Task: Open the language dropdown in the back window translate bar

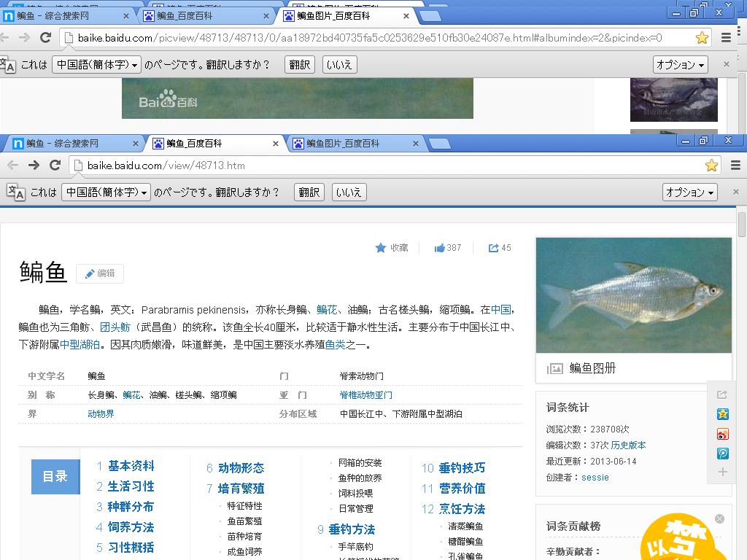Action: pyautogui.click(x=97, y=65)
